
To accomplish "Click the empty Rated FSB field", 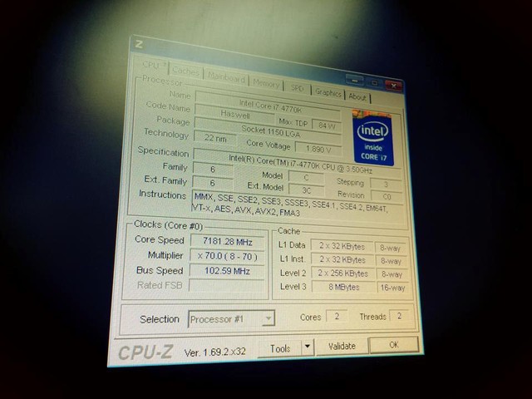I will click(x=227, y=286).
